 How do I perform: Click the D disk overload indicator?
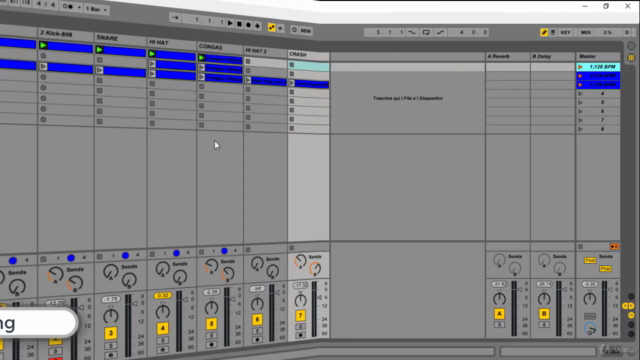point(627,32)
